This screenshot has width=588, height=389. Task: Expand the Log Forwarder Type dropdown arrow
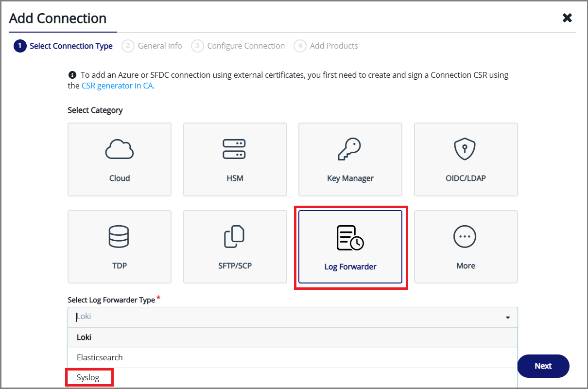[x=508, y=318]
